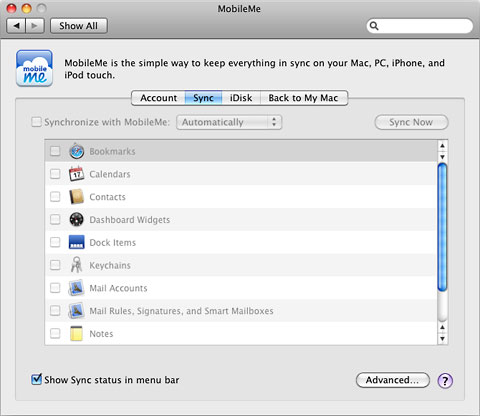Click the Sync Now button

(411, 122)
